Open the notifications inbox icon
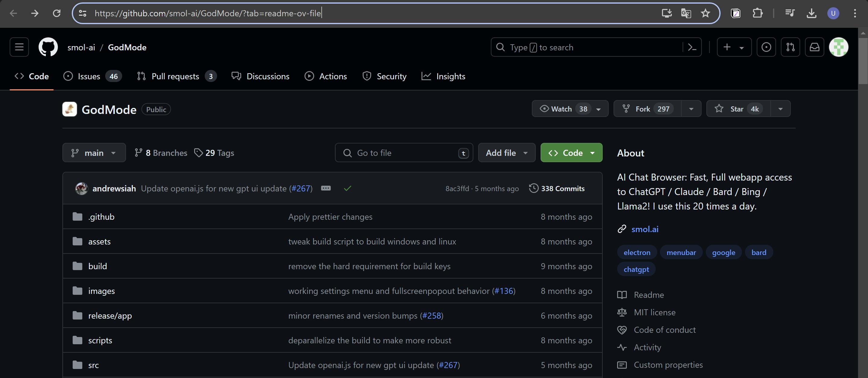 coord(814,47)
